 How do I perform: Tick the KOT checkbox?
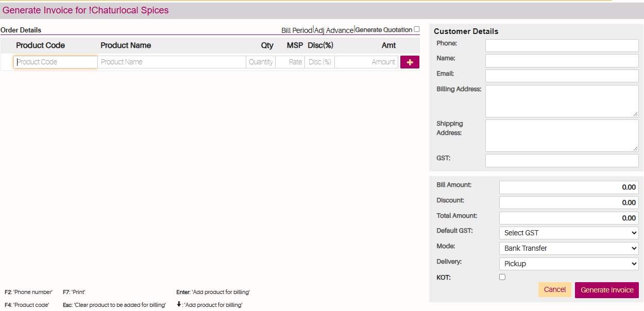point(502,277)
